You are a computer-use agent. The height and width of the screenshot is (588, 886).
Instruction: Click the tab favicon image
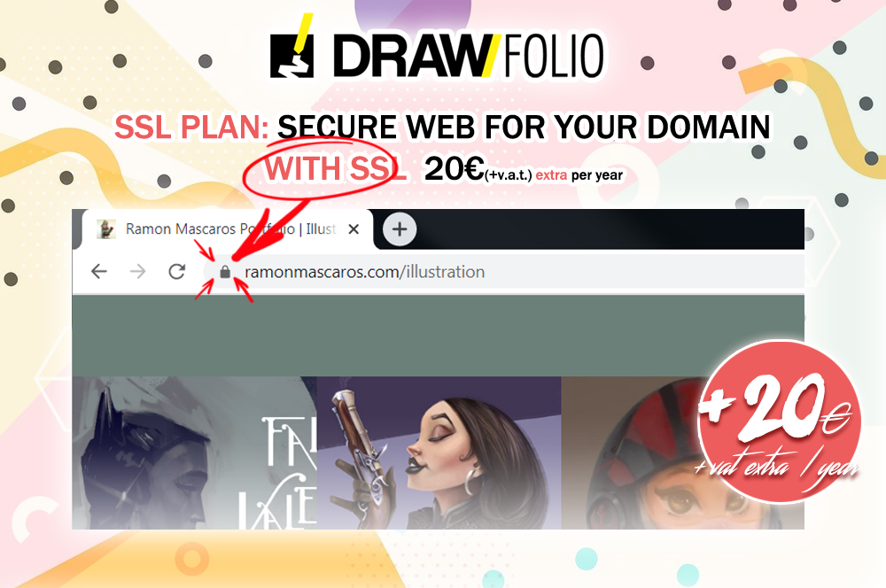105,228
